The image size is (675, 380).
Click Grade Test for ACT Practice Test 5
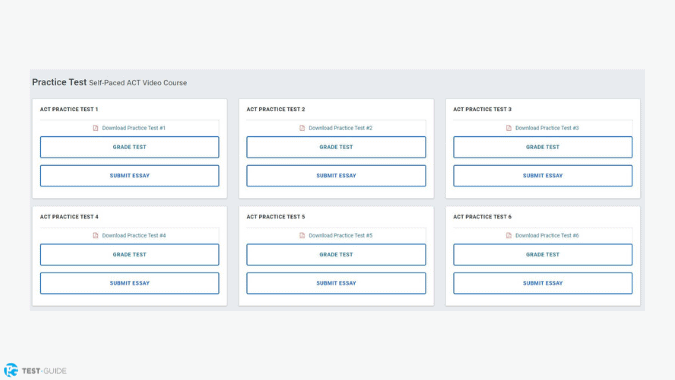point(336,255)
